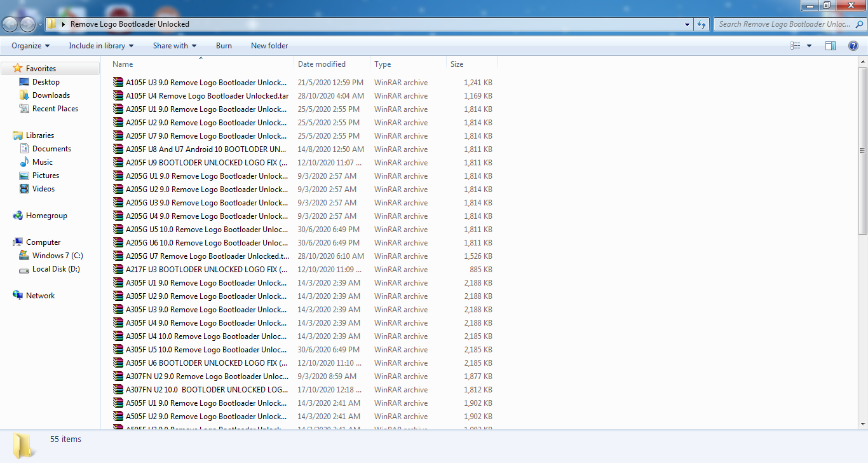Open the Preview pane toggle icon
The height and width of the screenshot is (463, 868).
click(831, 45)
